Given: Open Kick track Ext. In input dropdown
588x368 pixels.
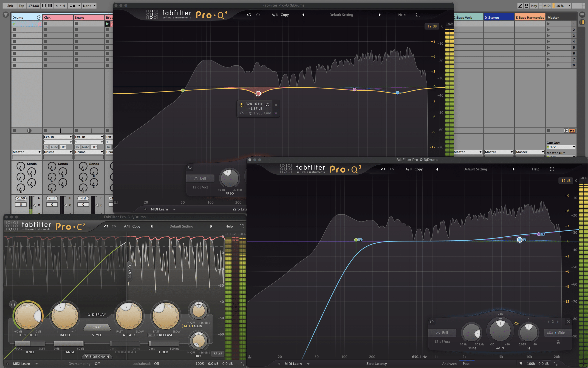Looking at the screenshot, I should (58, 137).
